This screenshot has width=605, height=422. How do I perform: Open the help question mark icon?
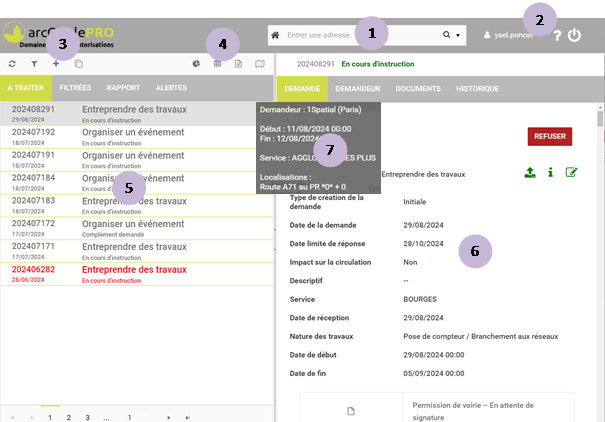click(556, 36)
